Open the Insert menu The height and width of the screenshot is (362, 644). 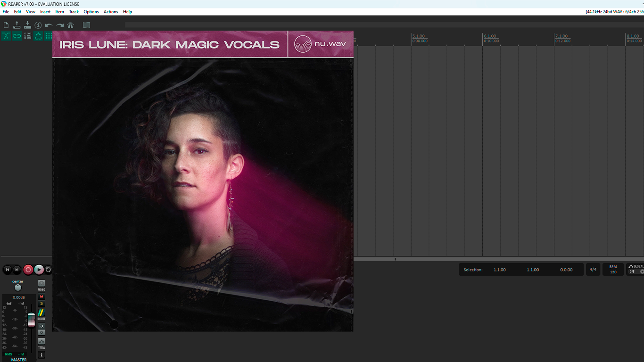point(45,12)
